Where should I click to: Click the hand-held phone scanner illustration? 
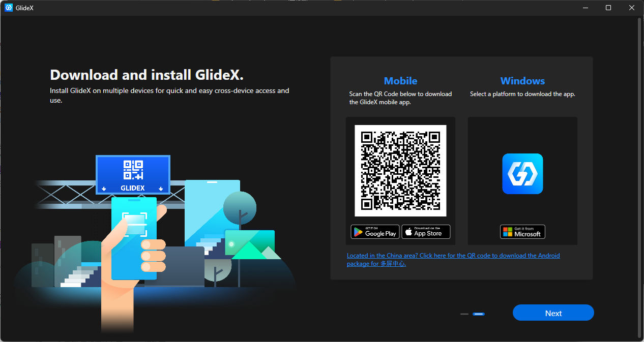pyautogui.click(x=134, y=238)
